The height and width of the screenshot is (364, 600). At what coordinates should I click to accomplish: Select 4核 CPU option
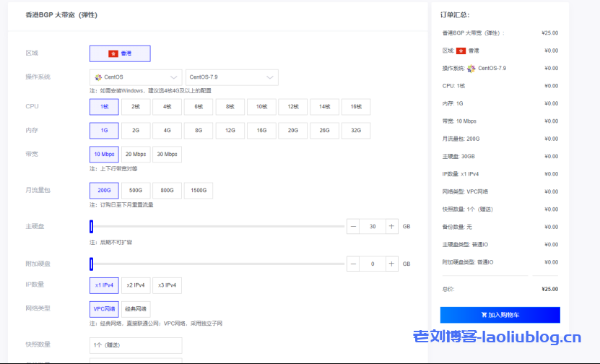coord(168,107)
